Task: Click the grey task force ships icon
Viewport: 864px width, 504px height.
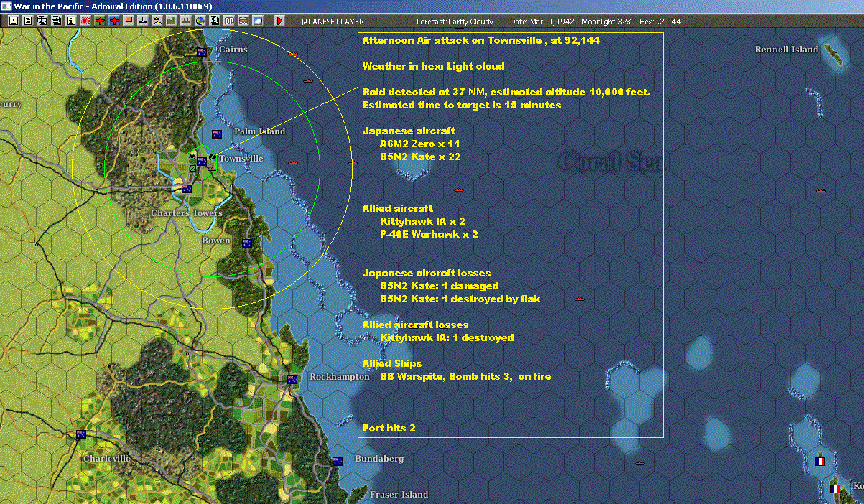Action: (185, 21)
